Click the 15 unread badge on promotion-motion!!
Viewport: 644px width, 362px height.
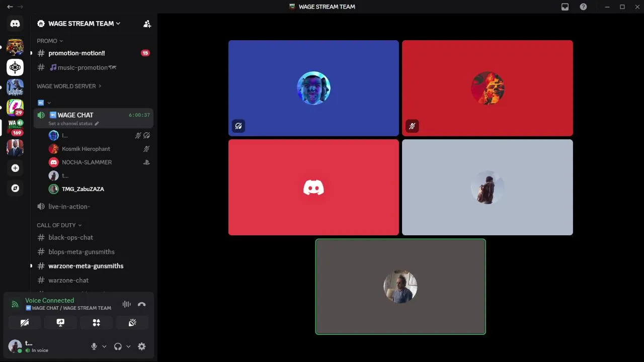click(145, 53)
